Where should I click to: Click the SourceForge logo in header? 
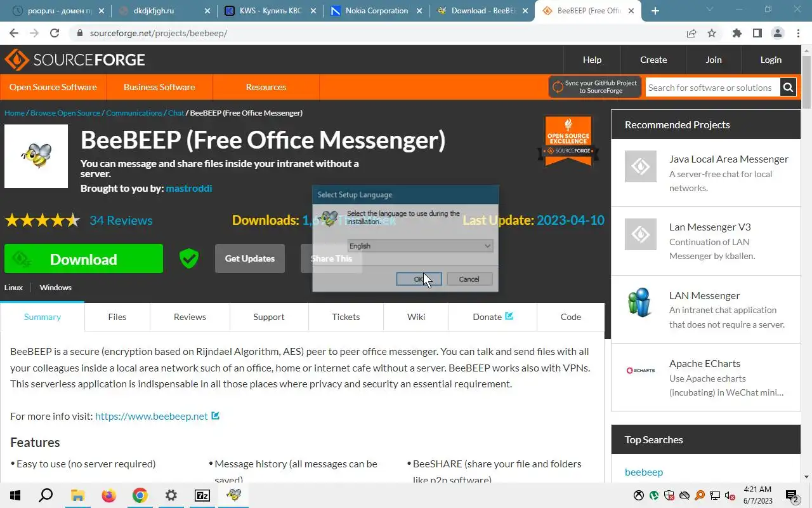pyautogui.click(x=75, y=60)
